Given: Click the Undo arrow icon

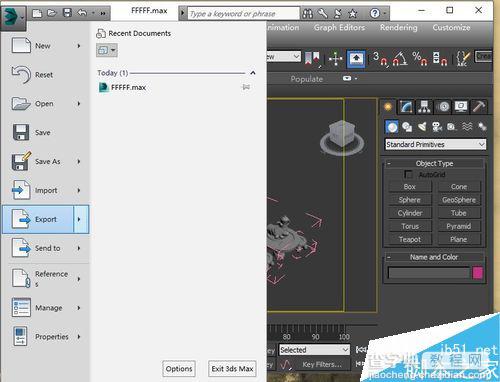Looking at the screenshot, I should (82, 13).
